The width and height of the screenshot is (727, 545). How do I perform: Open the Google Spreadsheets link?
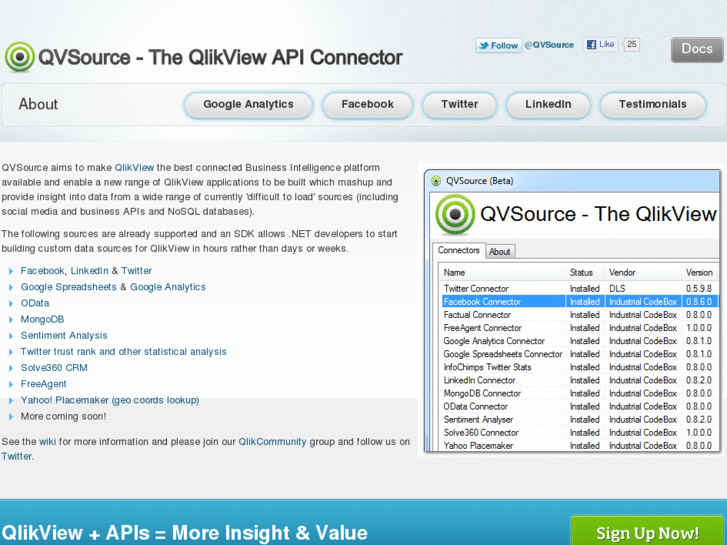(69, 287)
